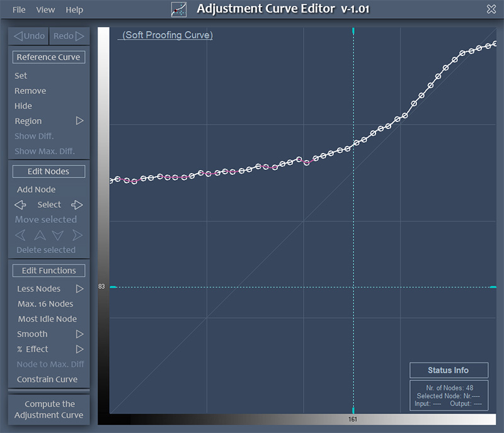
Task: Click the top cyan marker of the vertical guide
Action: [x=353, y=31]
